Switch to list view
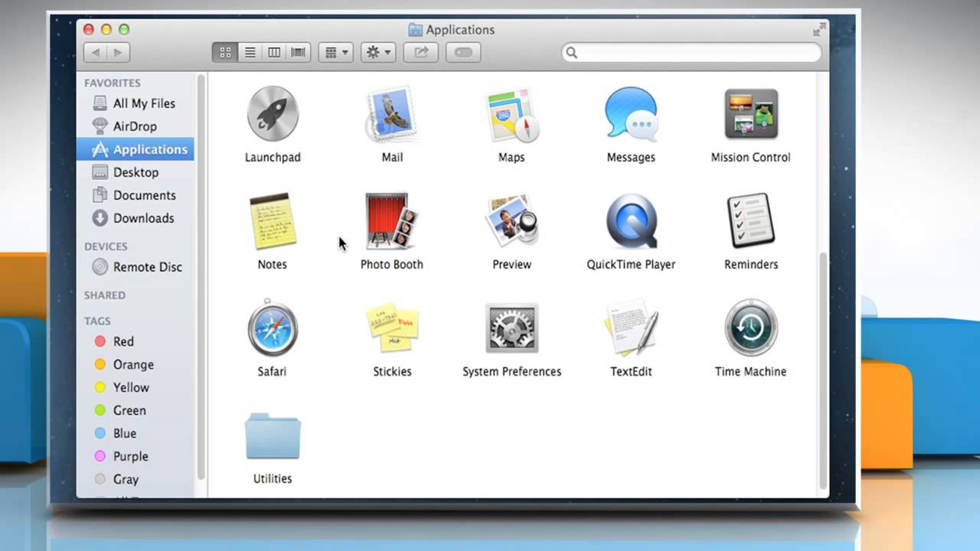The height and width of the screenshot is (551, 980). tap(250, 52)
